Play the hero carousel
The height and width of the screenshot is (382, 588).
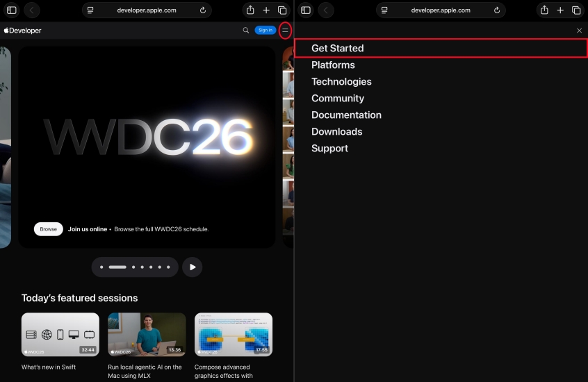pyautogui.click(x=193, y=267)
